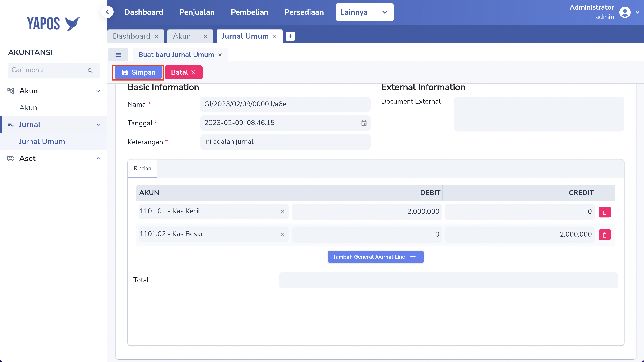Open Penjualan in the top menu
The width and height of the screenshot is (644, 362).
197,12
